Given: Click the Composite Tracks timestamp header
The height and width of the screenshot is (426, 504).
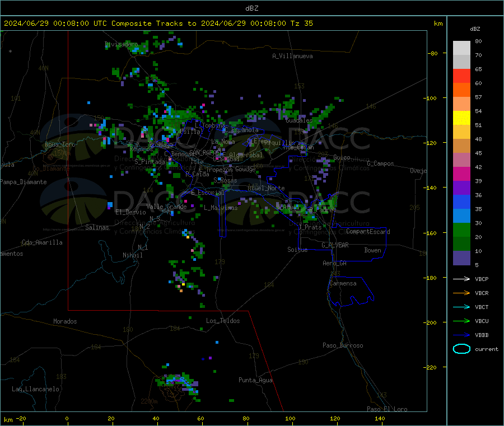Looking at the screenshot, I should point(158,24).
